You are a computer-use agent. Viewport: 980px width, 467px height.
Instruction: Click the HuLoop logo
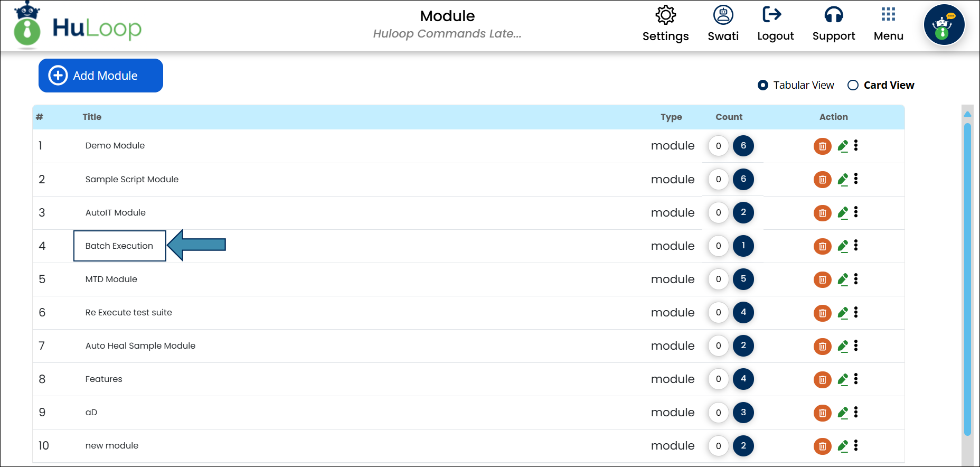click(78, 26)
